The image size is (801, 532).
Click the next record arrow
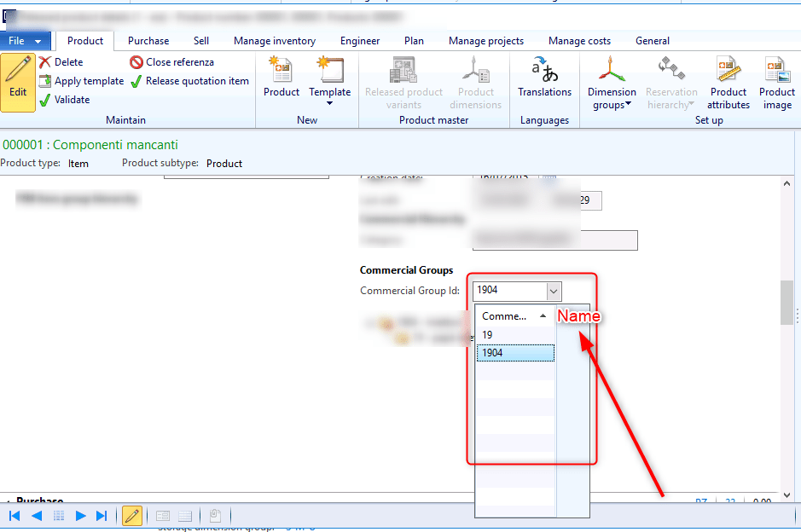pyautogui.click(x=81, y=516)
